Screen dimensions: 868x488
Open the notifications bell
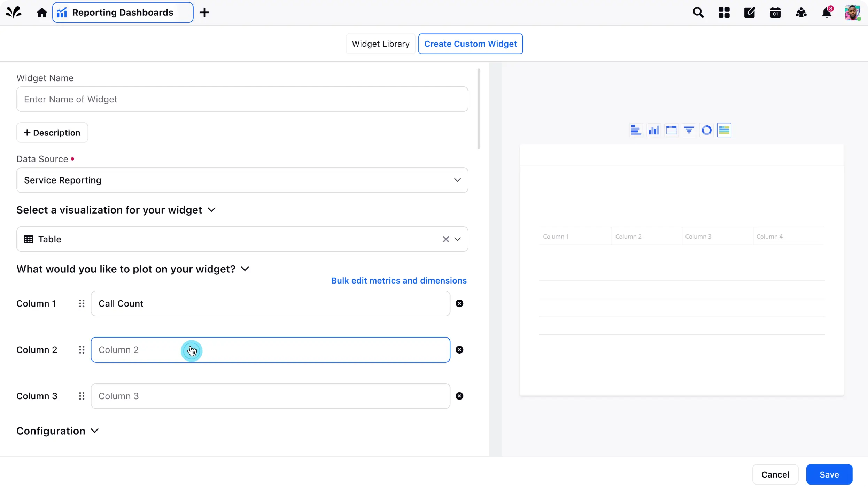[827, 13]
